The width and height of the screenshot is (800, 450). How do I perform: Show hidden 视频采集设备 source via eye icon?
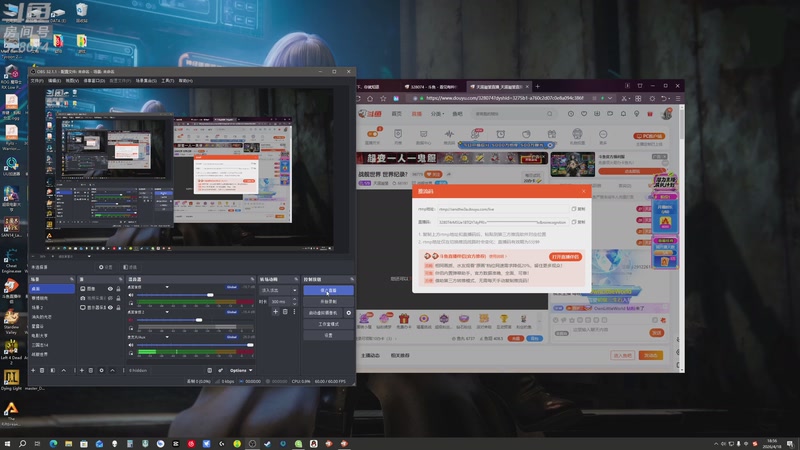110,298
